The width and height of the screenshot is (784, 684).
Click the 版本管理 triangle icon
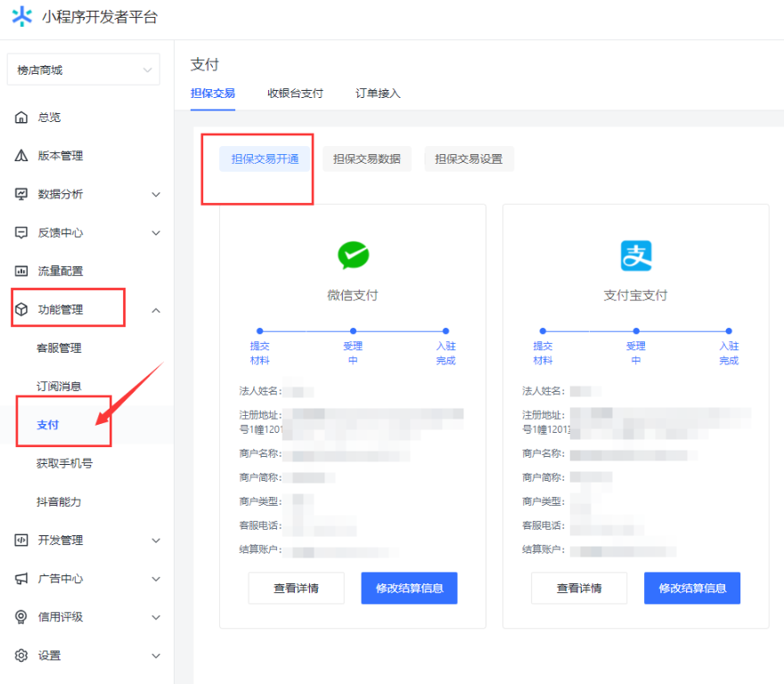(x=21, y=156)
